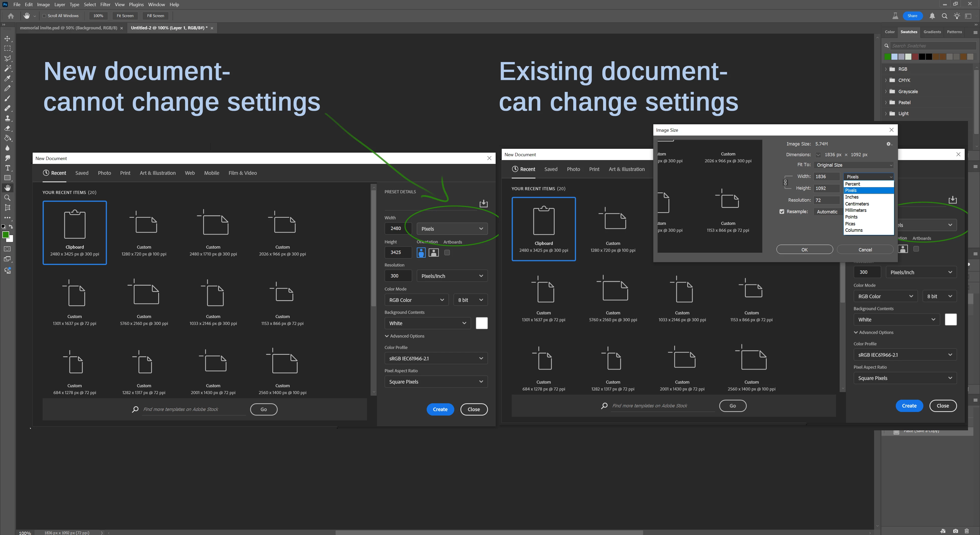Select the Eyedropper tool
Screen dimensions: 980x535
7,78
